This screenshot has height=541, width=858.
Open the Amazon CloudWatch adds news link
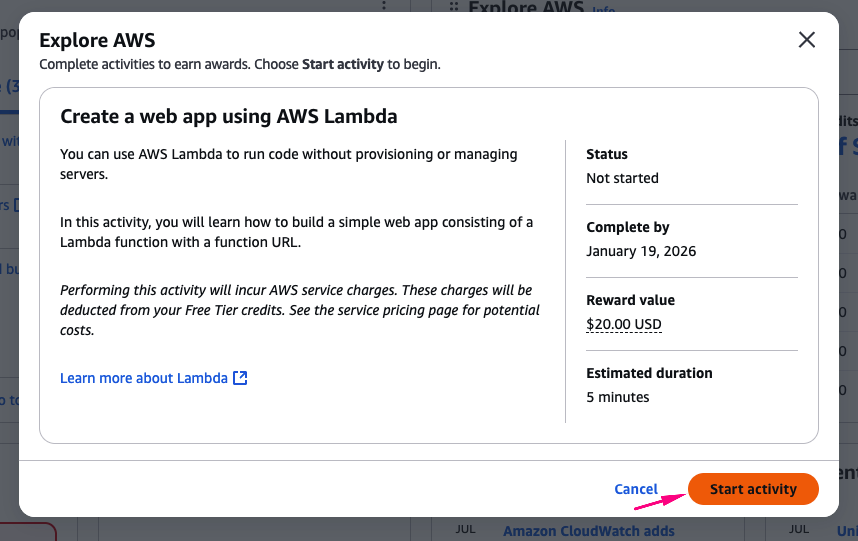point(588,531)
